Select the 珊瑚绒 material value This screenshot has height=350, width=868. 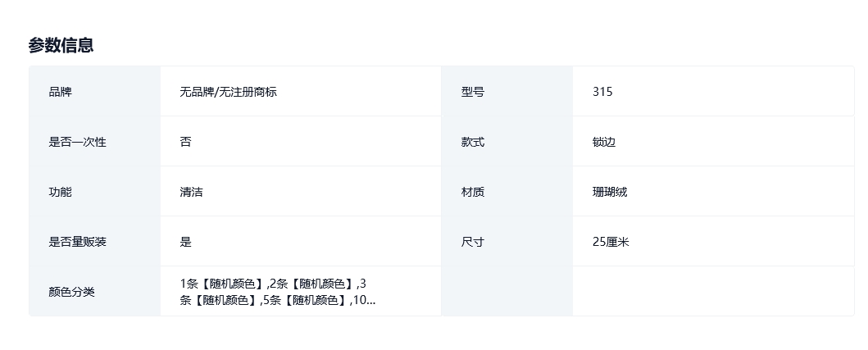pyautogui.click(x=610, y=192)
